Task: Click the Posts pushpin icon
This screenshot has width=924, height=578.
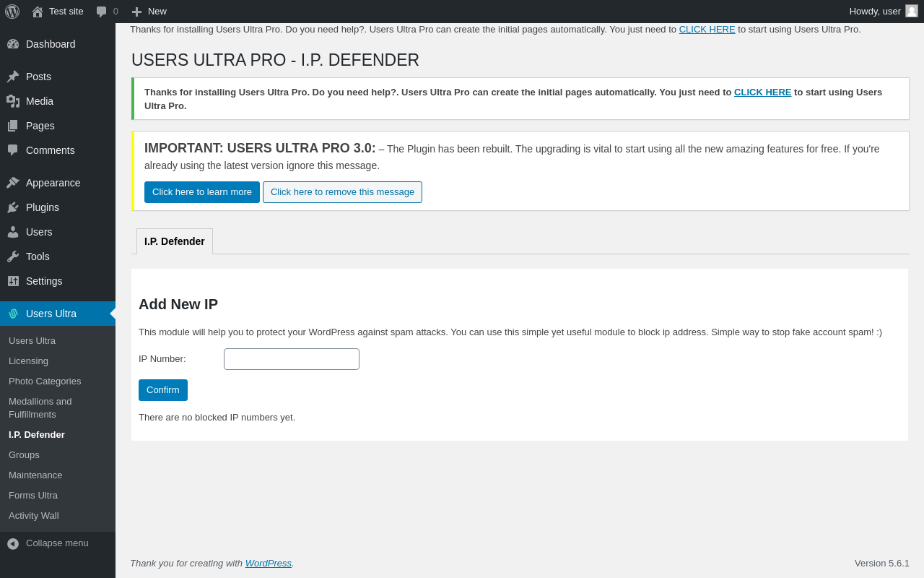Action: (13, 77)
